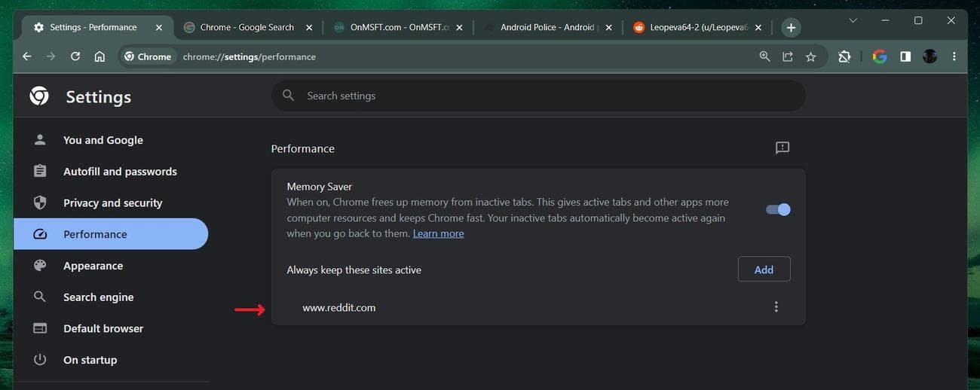980x390 pixels.
Task: Close the OnMSFT.com tab
Action: (459, 28)
